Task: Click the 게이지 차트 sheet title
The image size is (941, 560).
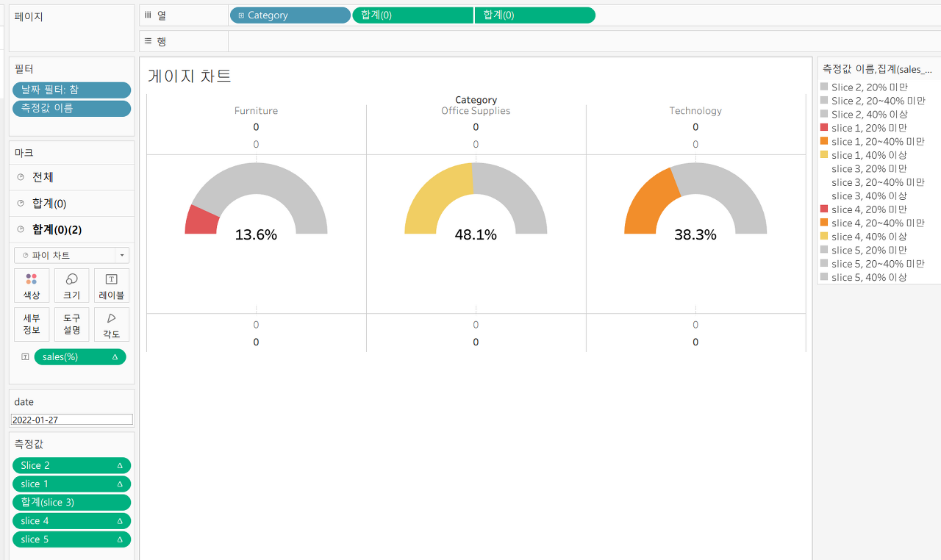Action: (x=190, y=75)
